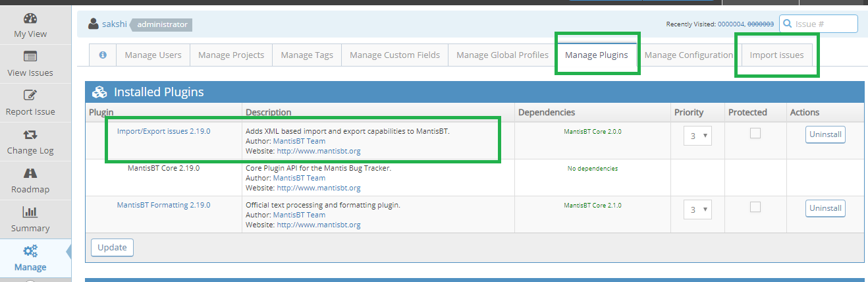This screenshot has width=868, height=282.
Task: Click the administrator role badge
Action: [161, 24]
